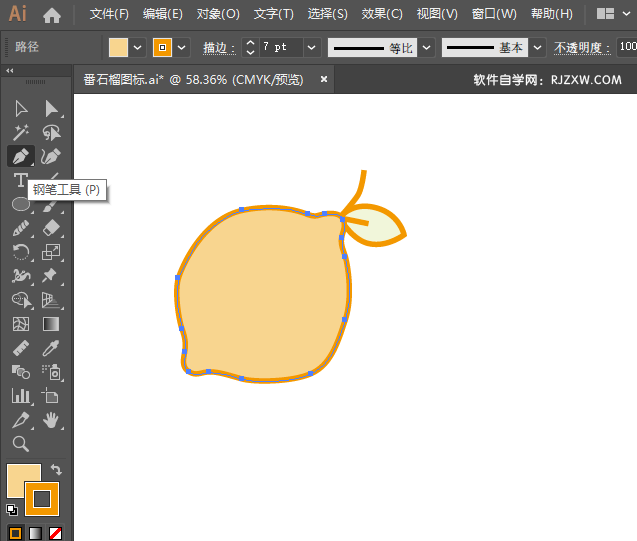This screenshot has width=637, height=541.
Task: Select the Direct Selection tool
Action: tap(51, 108)
